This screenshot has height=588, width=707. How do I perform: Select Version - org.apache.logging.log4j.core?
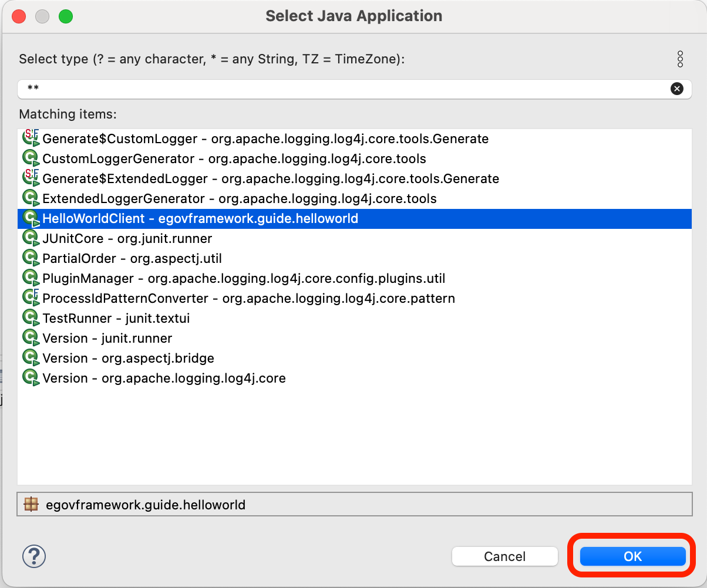164,379
